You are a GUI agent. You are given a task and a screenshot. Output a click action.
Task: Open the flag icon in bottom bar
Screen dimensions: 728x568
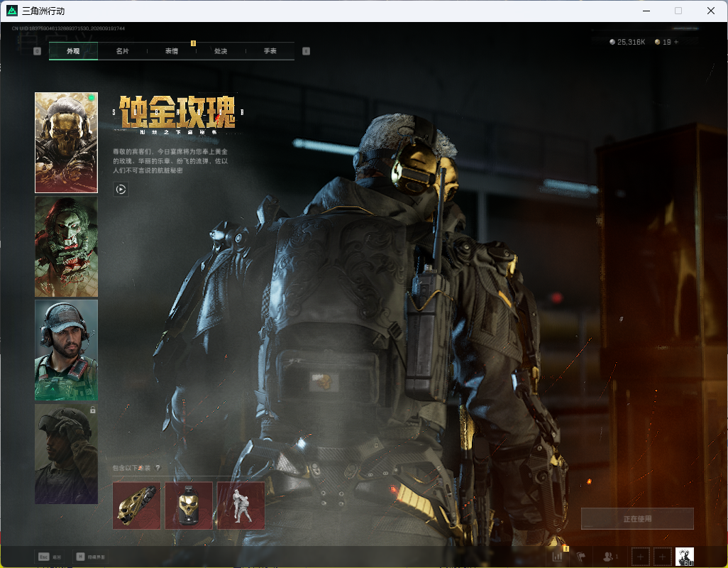[x=581, y=556]
